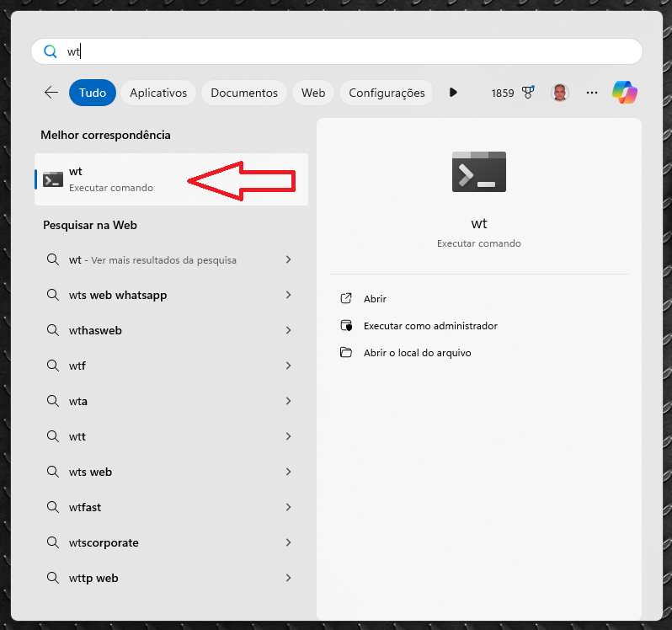Search the web for 'wts web'
The height and width of the screenshot is (630, 672).
point(170,472)
